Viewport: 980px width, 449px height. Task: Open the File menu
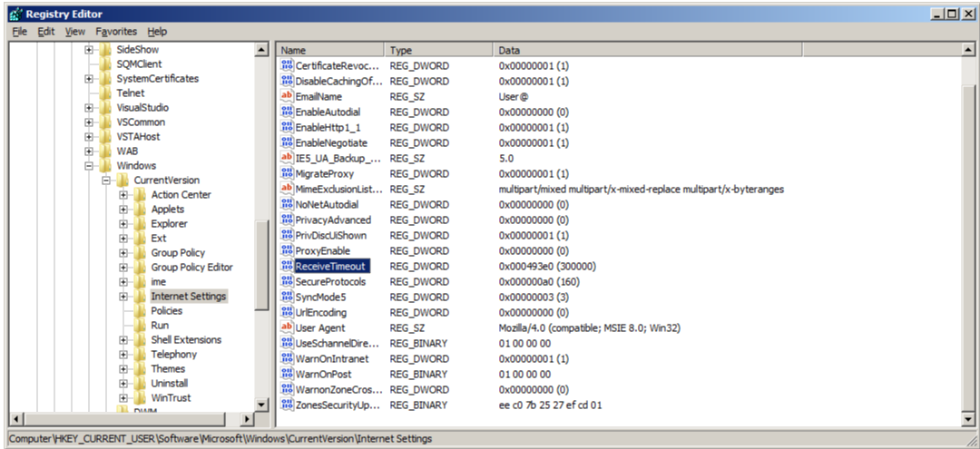tap(19, 31)
